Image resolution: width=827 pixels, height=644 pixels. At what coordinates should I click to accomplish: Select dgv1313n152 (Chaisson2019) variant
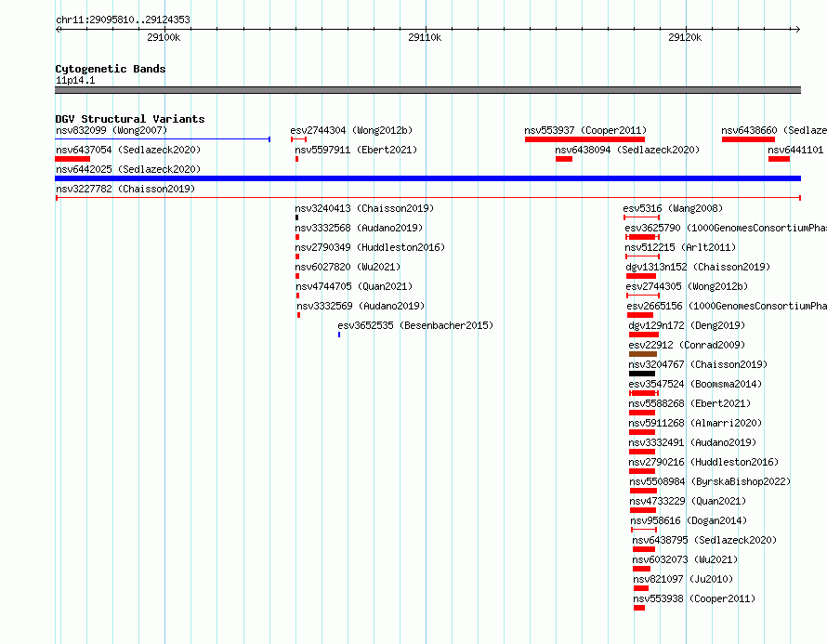click(x=698, y=267)
